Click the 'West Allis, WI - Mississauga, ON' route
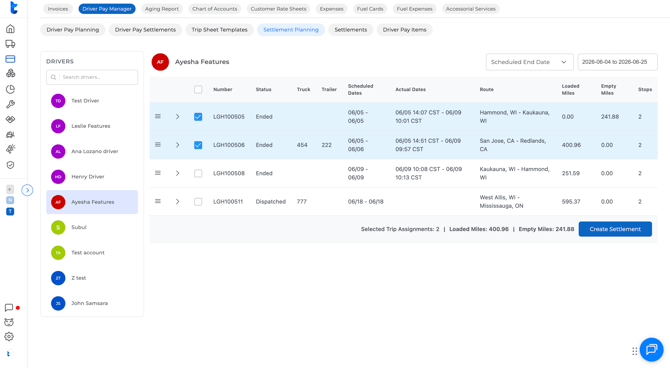Viewport: 670px width, 368px height. [x=501, y=201]
